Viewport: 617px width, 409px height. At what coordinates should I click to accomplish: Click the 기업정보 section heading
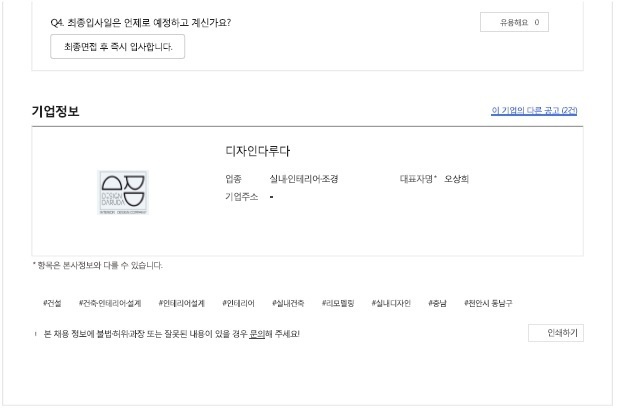pos(55,111)
